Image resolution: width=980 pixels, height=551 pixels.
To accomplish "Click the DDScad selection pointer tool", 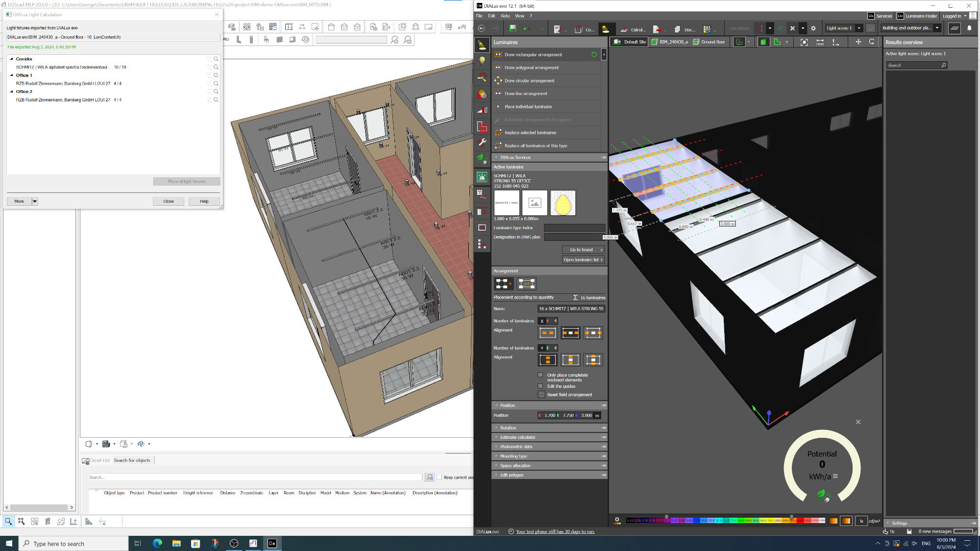I will [x=8, y=522].
